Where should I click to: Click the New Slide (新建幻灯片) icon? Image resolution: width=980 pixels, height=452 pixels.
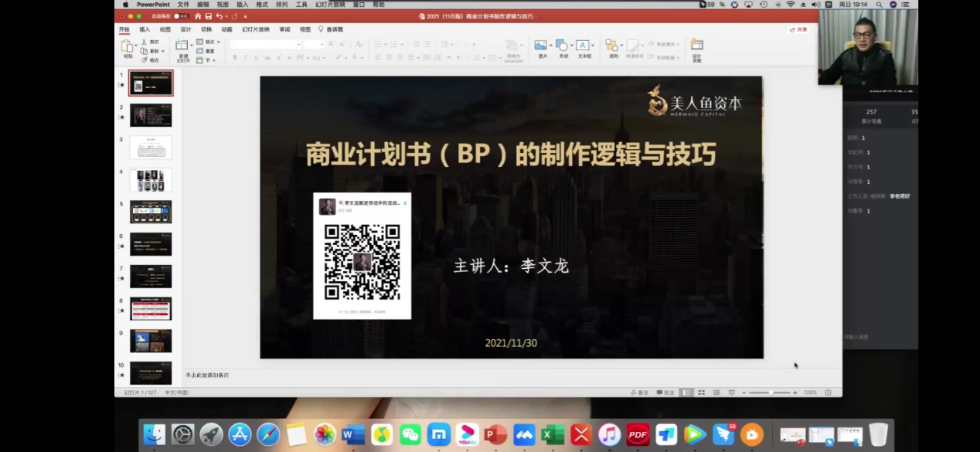pos(182,46)
